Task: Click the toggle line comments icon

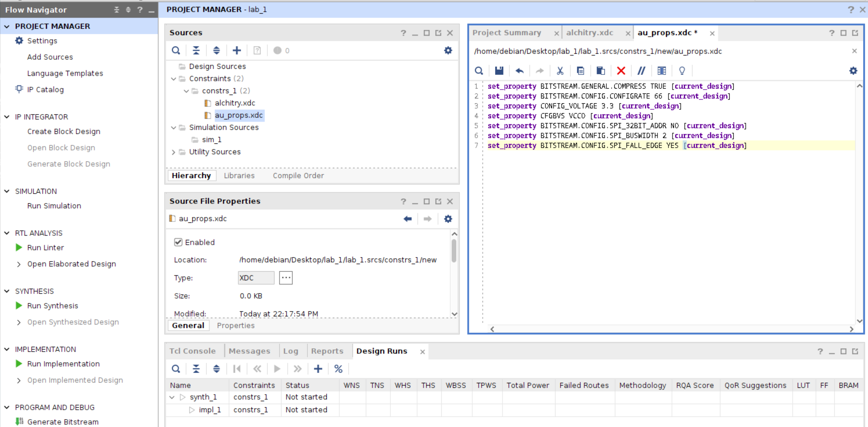Action: 641,70
